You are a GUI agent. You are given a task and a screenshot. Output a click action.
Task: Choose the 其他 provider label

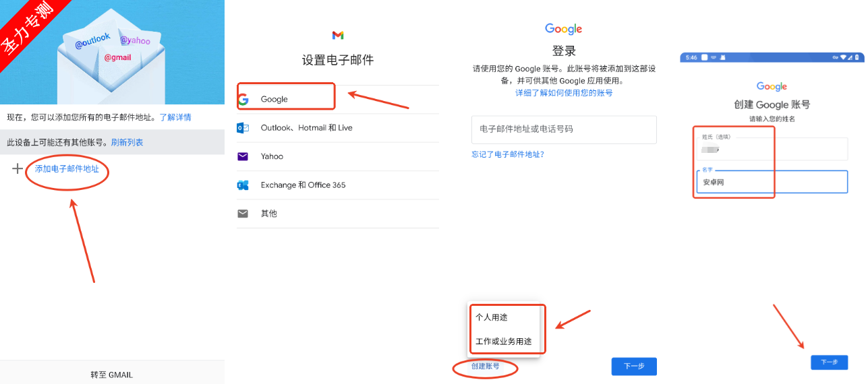[269, 214]
